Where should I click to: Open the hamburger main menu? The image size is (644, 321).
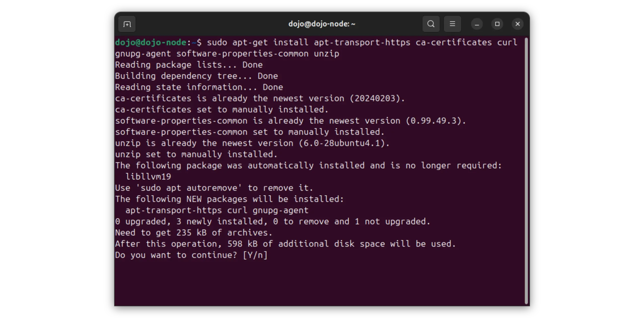tap(452, 24)
